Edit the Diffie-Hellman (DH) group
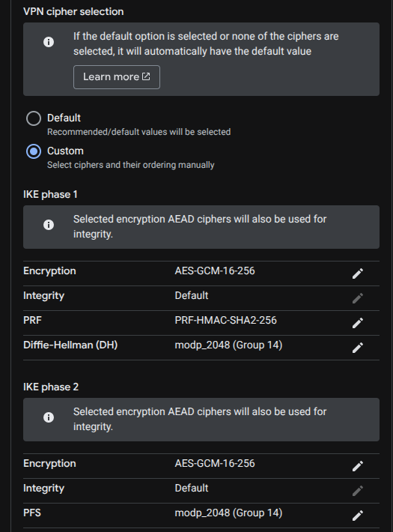 358,348
